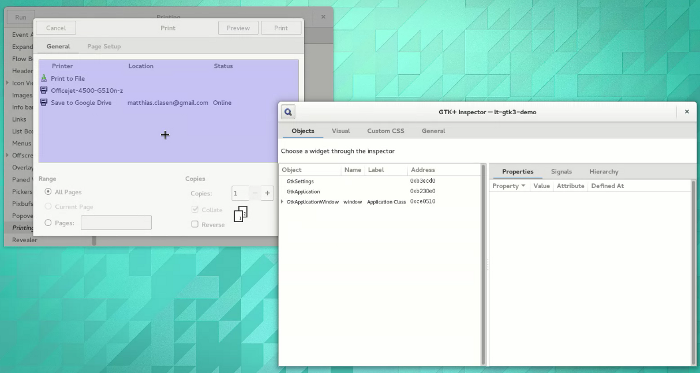Expand Offscreen item in the demo list
Viewport: 700px width, 373px height.
(x=7, y=155)
